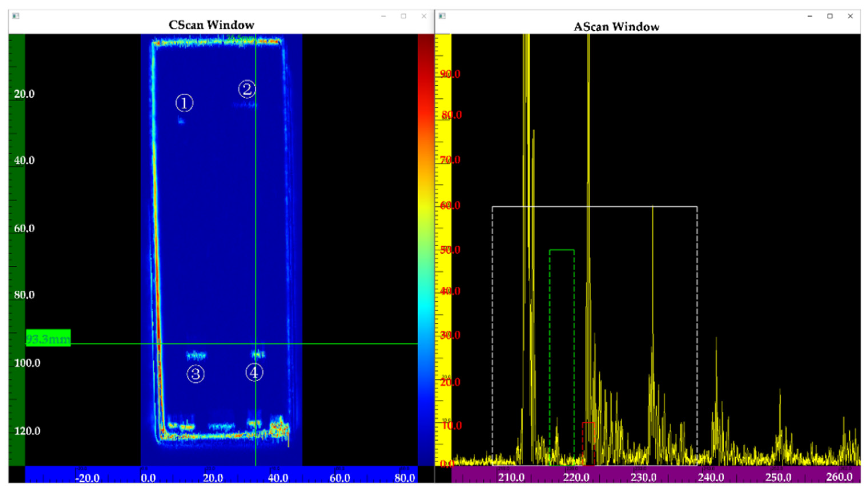Click the 120.0 label on CScan vertical axis

(27, 431)
